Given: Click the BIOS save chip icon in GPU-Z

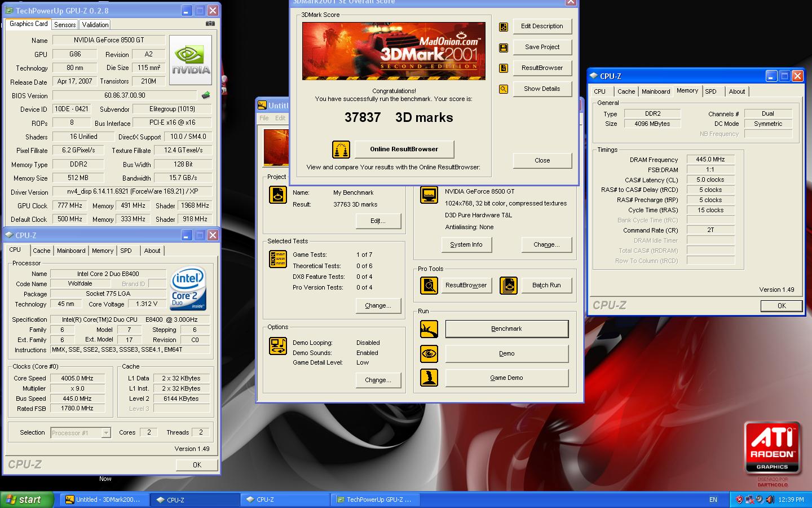Looking at the screenshot, I should pyautogui.click(x=206, y=95).
